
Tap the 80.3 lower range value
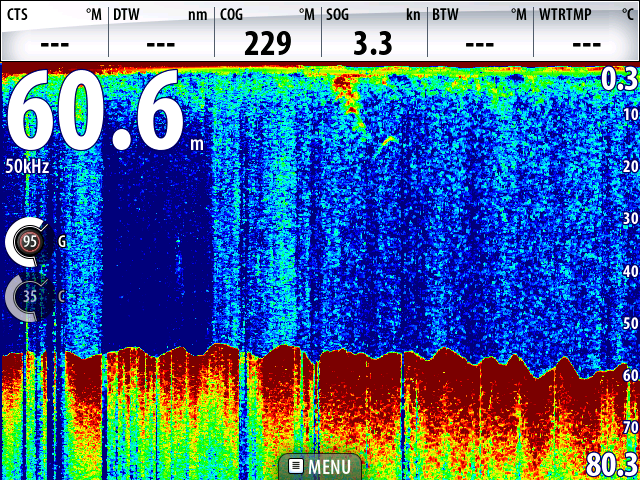[612, 465]
